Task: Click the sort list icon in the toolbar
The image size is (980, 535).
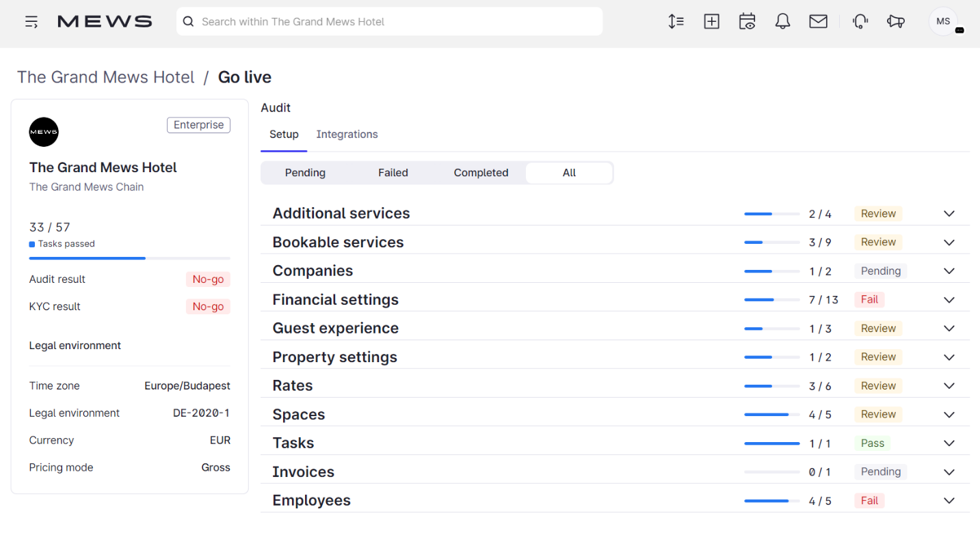Action: tap(676, 21)
